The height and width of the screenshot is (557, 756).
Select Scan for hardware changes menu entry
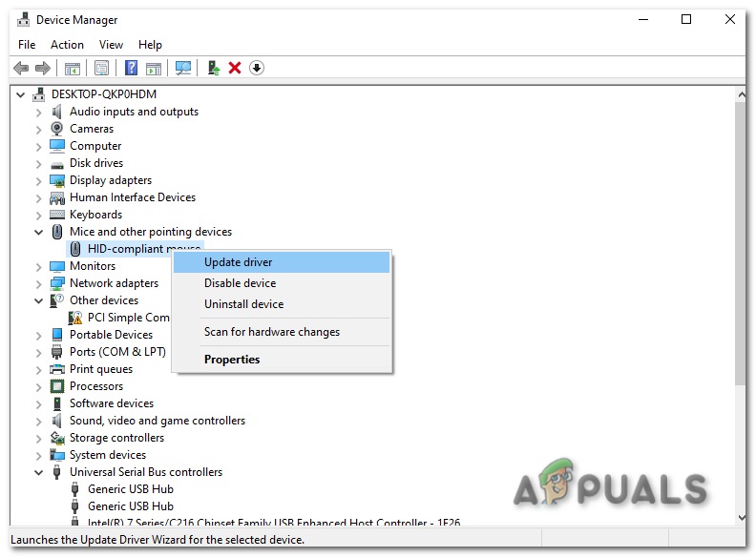click(282, 332)
